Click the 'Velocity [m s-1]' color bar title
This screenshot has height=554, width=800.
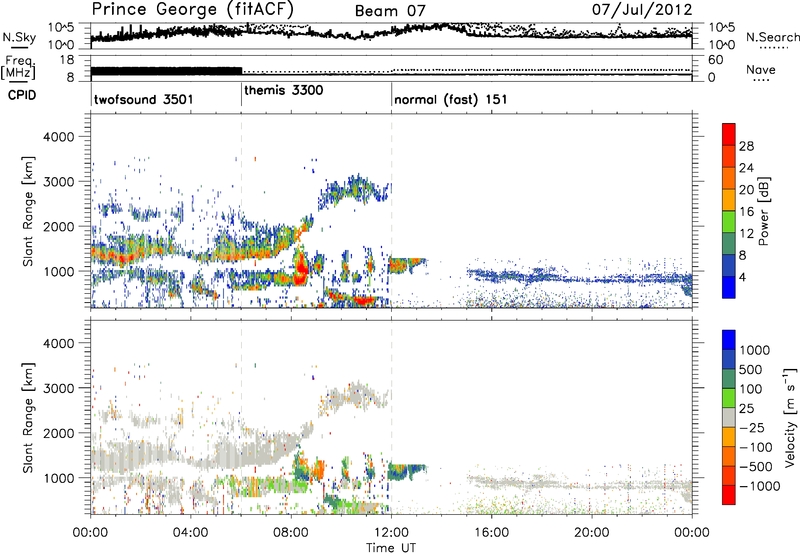click(790, 417)
